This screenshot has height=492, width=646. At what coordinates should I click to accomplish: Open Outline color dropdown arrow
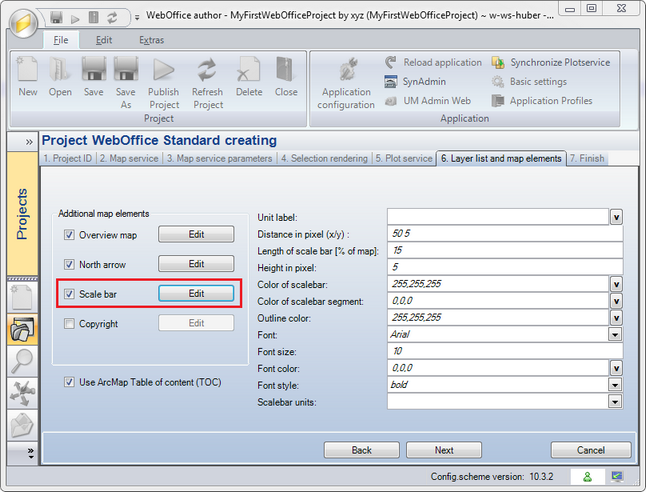click(616, 318)
